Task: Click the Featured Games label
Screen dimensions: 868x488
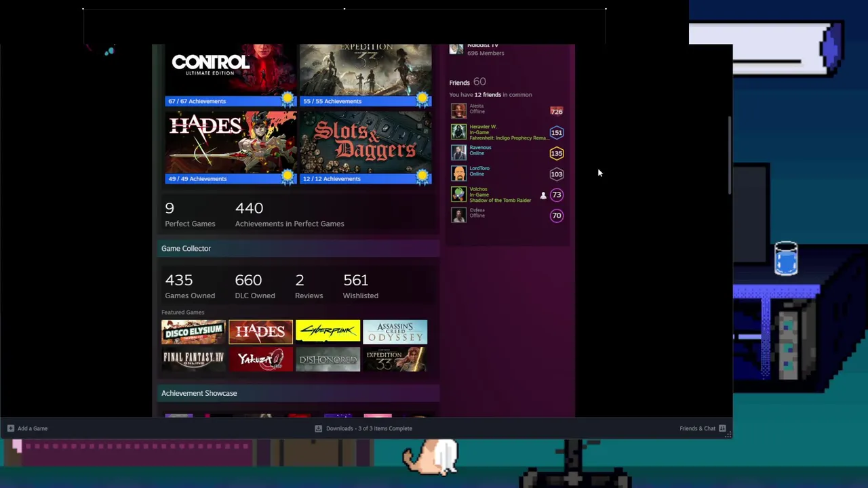Action: click(x=182, y=312)
